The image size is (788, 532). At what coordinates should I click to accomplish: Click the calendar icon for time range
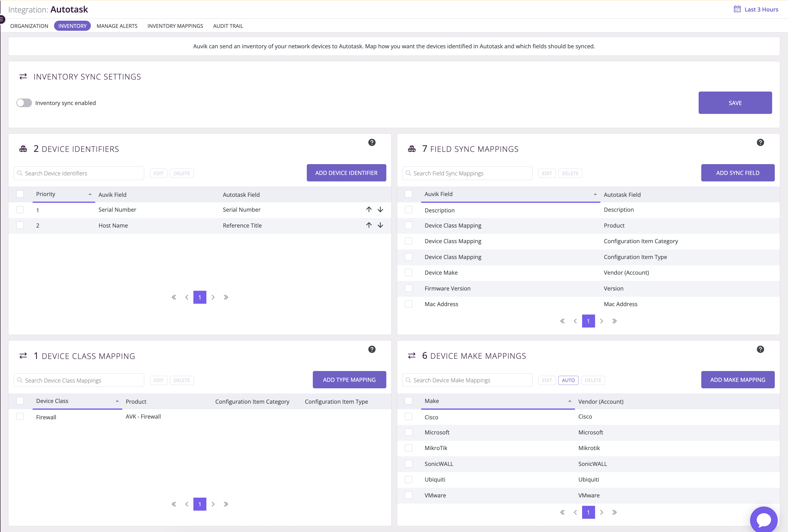[737, 9]
